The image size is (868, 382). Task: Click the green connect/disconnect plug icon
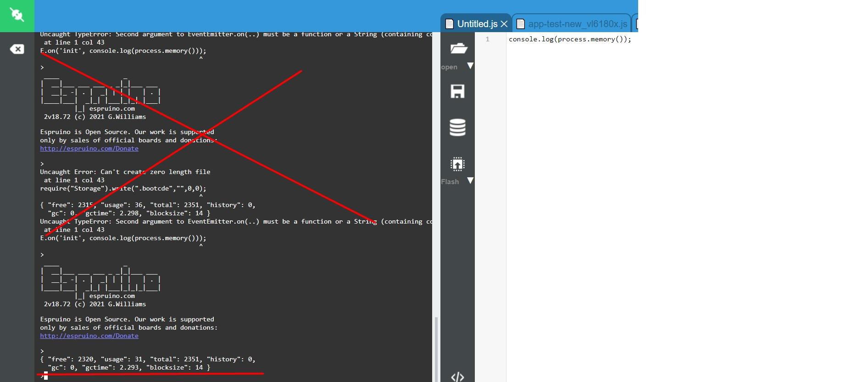point(17,16)
